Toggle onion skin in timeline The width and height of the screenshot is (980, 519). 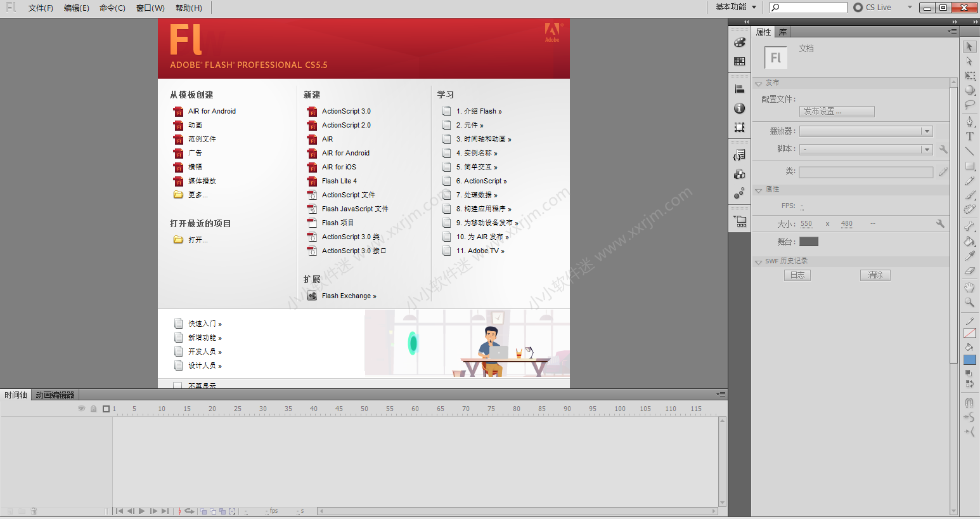[204, 511]
